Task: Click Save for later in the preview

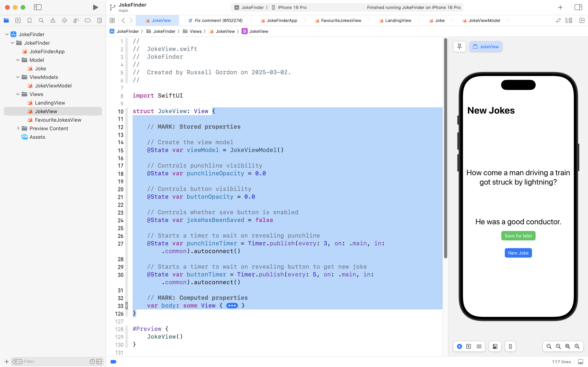Action: tap(518, 236)
